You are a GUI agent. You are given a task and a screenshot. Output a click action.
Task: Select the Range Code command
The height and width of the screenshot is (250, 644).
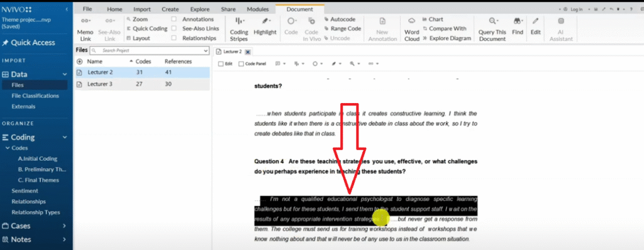pyautogui.click(x=343, y=29)
